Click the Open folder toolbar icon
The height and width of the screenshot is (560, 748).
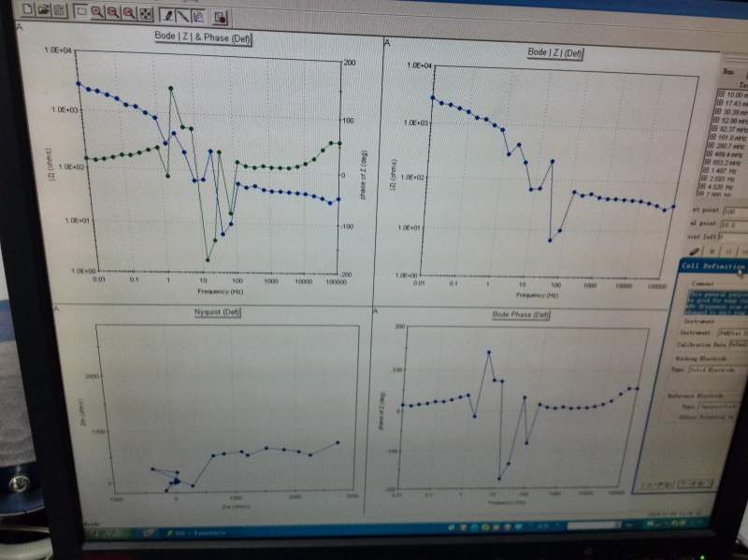click(x=43, y=10)
